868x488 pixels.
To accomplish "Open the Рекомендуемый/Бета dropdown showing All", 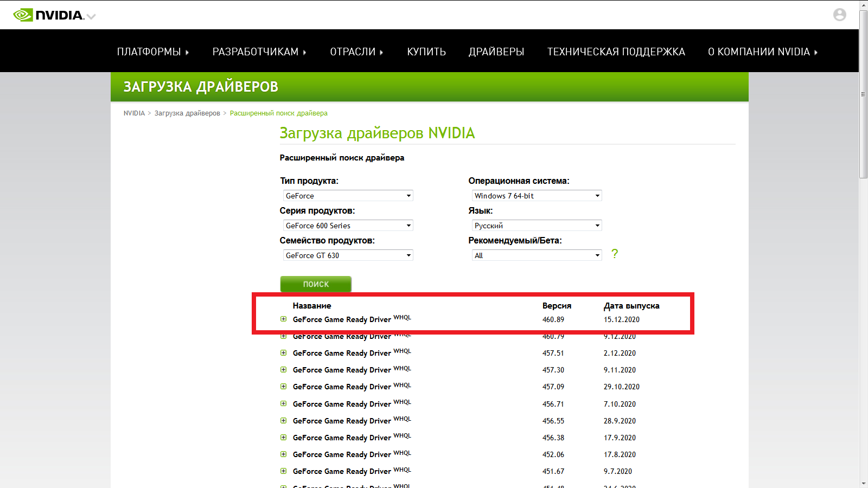I will pos(537,255).
